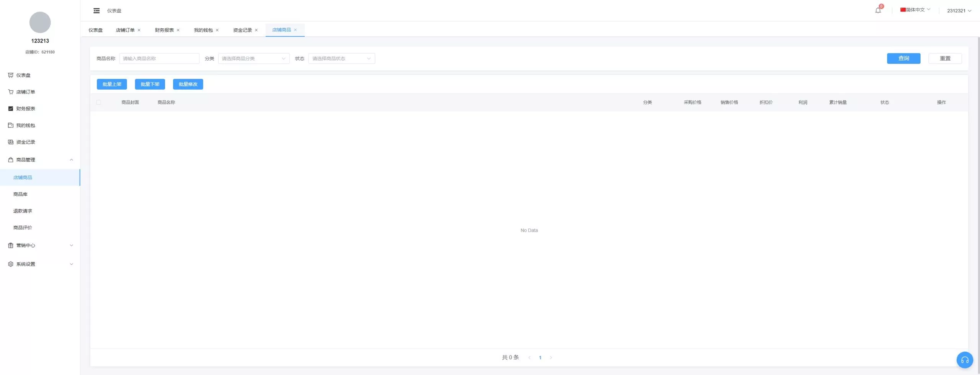Expand the 系统设置 sidebar menu
This screenshot has height=375, width=980.
tap(40, 264)
